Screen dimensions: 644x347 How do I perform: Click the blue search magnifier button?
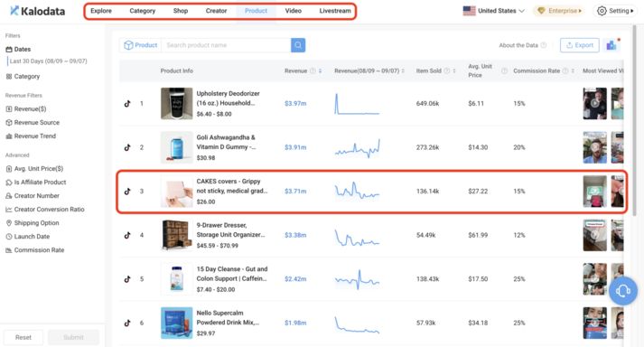298,45
